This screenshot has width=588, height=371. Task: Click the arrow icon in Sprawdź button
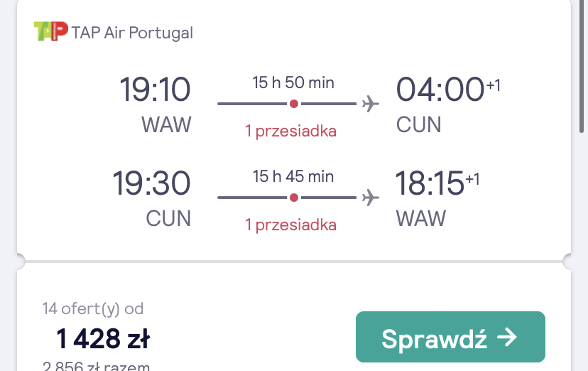coord(507,337)
